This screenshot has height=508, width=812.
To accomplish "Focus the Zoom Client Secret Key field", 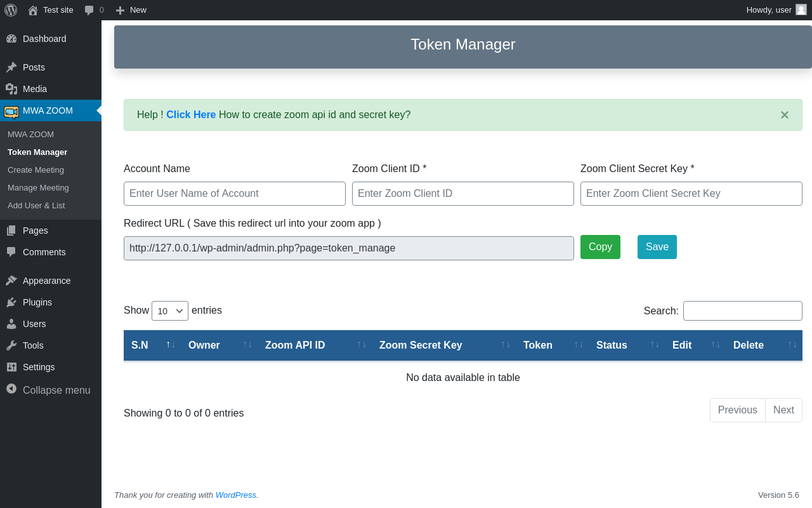I will tap(691, 194).
